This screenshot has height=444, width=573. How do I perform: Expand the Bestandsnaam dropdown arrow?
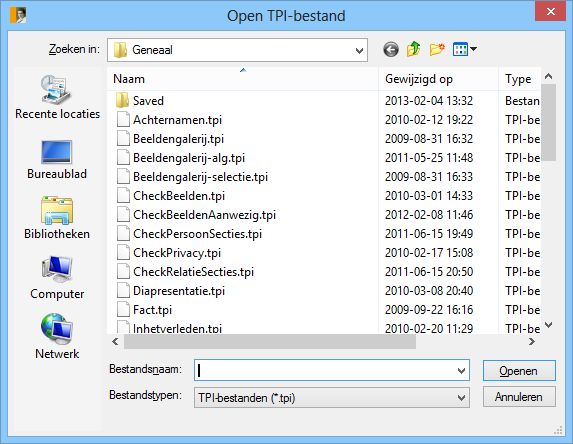tap(461, 371)
